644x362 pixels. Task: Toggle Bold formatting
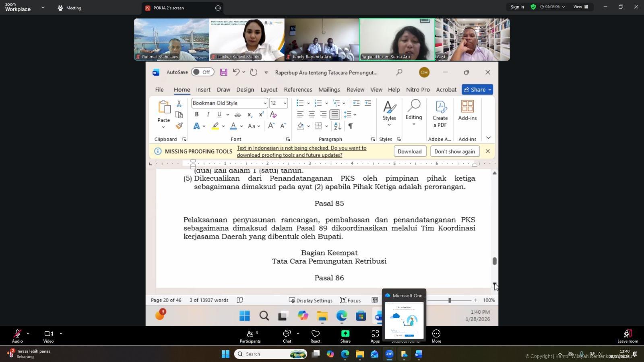pyautogui.click(x=197, y=115)
